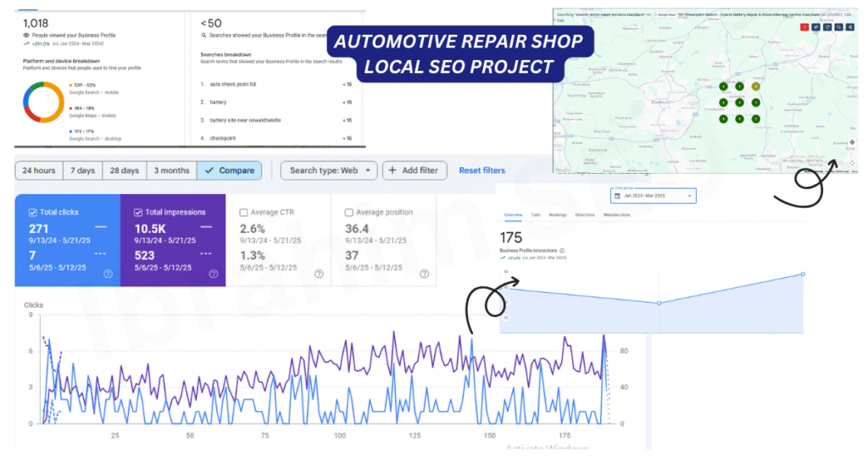The height and width of the screenshot is (456, 868).
Task: Uncheck the Total clicks checkbox
Action: tap(32, 213)
